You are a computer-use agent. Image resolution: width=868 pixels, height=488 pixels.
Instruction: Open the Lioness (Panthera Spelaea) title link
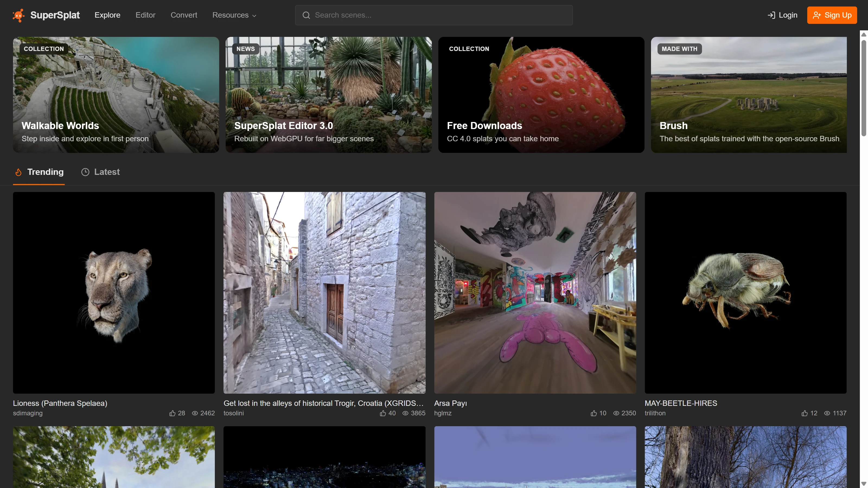click(60, 403)
